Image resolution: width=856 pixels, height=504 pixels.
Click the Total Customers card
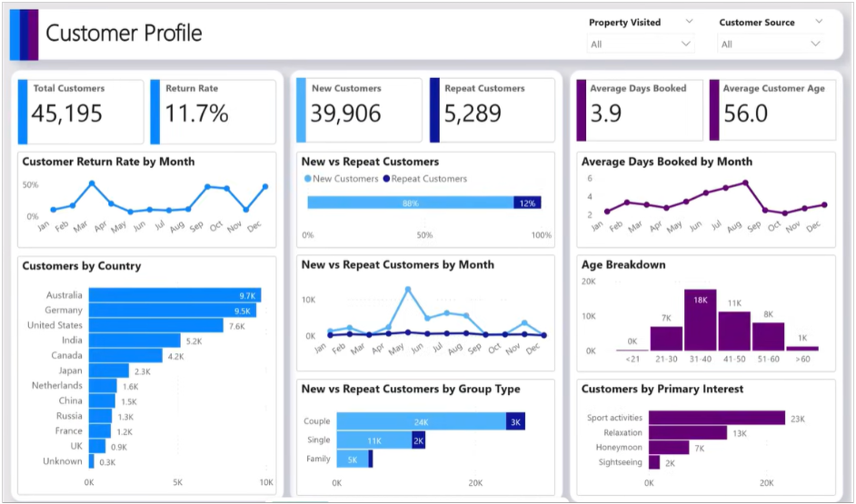(x=82, y=111)
